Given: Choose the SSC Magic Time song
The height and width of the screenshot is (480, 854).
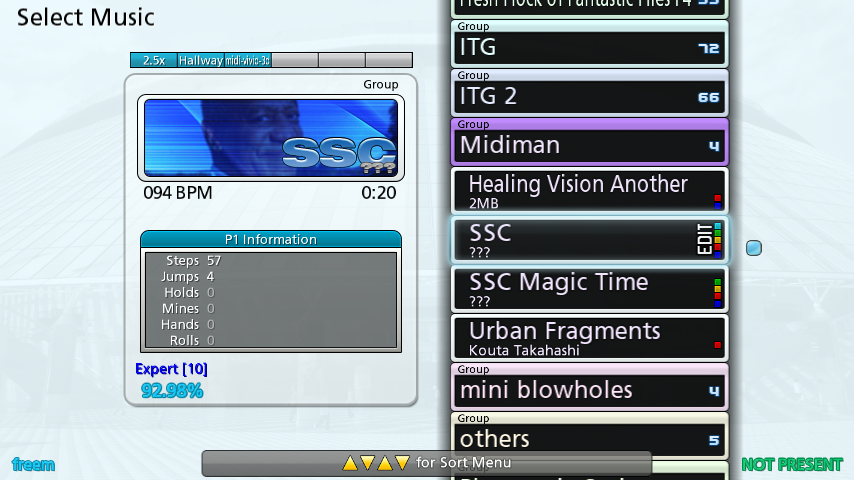Looking at the screenshot, I should [x=589, y=289].
